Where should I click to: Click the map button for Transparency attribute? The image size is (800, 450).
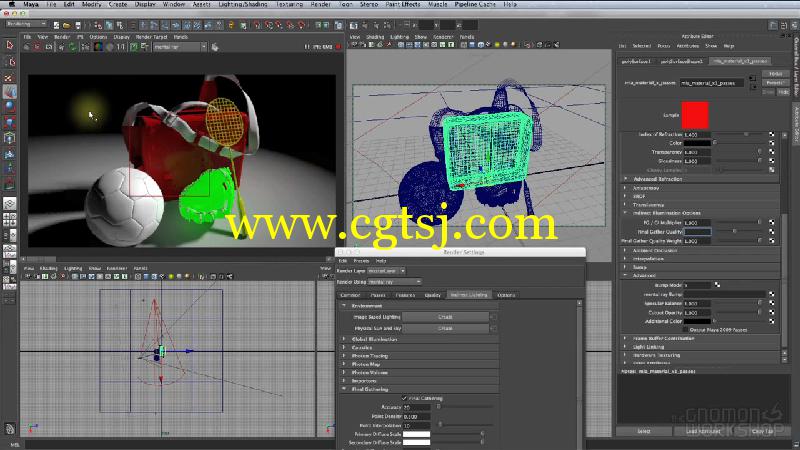(x=771, y=152)
